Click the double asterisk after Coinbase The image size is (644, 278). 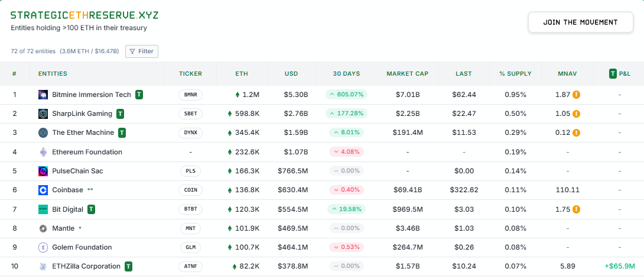coord(90,190)
